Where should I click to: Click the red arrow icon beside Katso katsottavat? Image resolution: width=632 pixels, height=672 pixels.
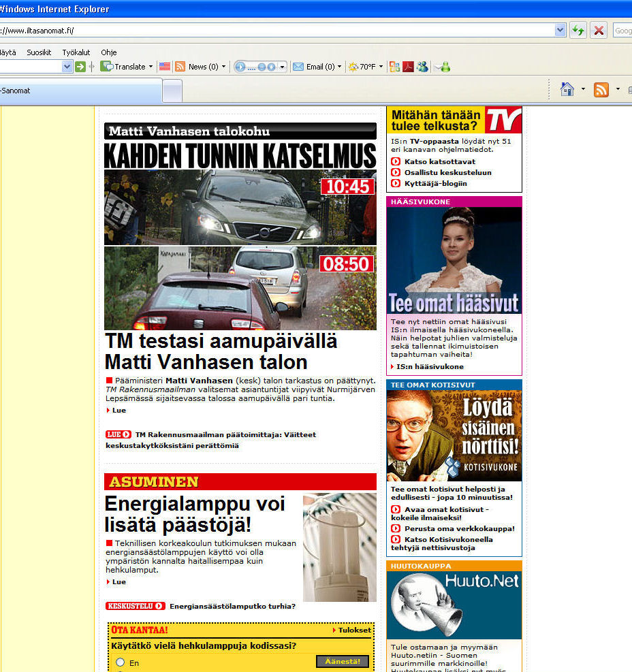395,161
